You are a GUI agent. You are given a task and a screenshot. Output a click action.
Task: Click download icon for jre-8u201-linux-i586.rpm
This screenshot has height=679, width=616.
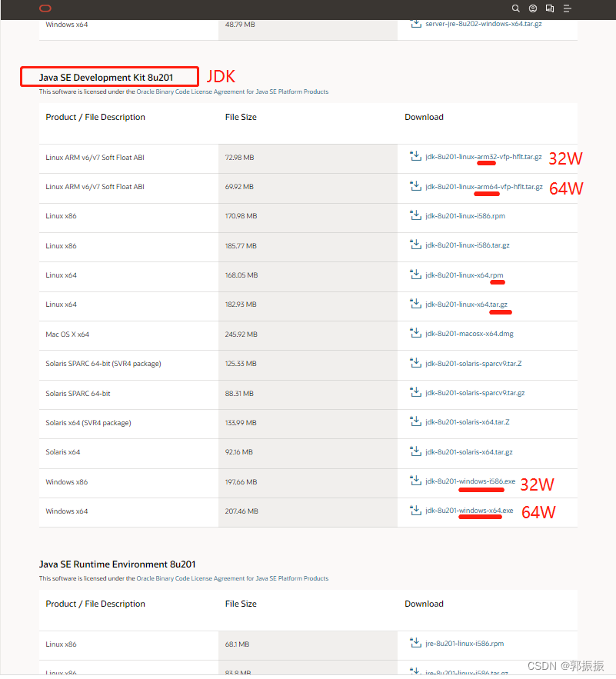coord(415,643)
